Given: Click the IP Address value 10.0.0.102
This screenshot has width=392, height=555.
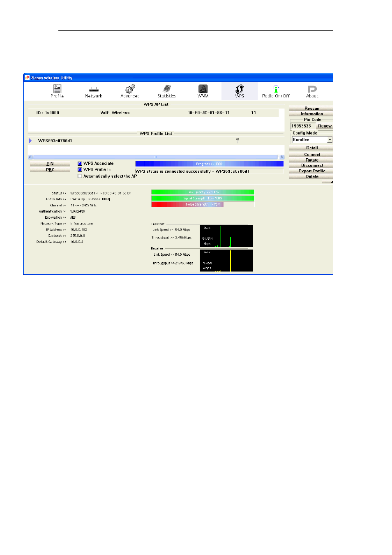Looking at the screenshot, I should pyautogui.click(x=78, y=230).
